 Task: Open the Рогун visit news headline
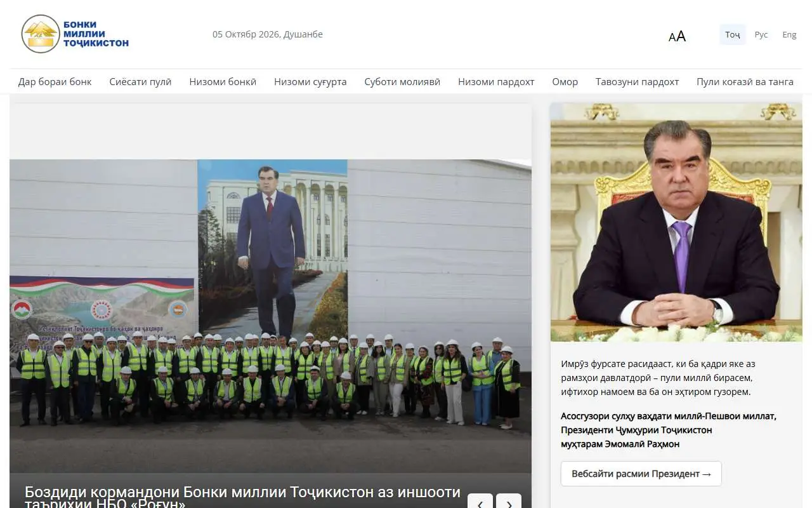click(243, 498)
